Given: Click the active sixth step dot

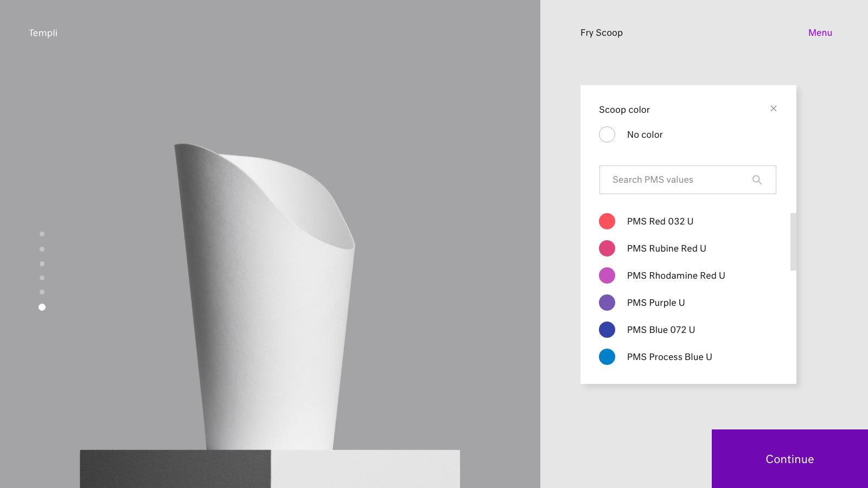Looking at the screenshot, I should (42, 307).
